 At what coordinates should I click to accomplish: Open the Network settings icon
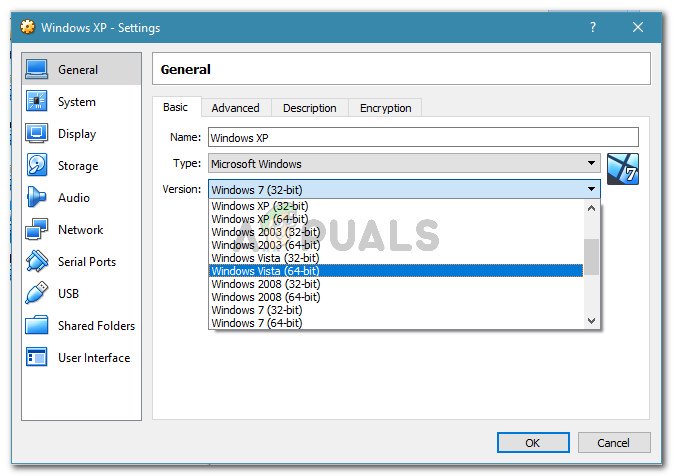[x=36, y=230]
